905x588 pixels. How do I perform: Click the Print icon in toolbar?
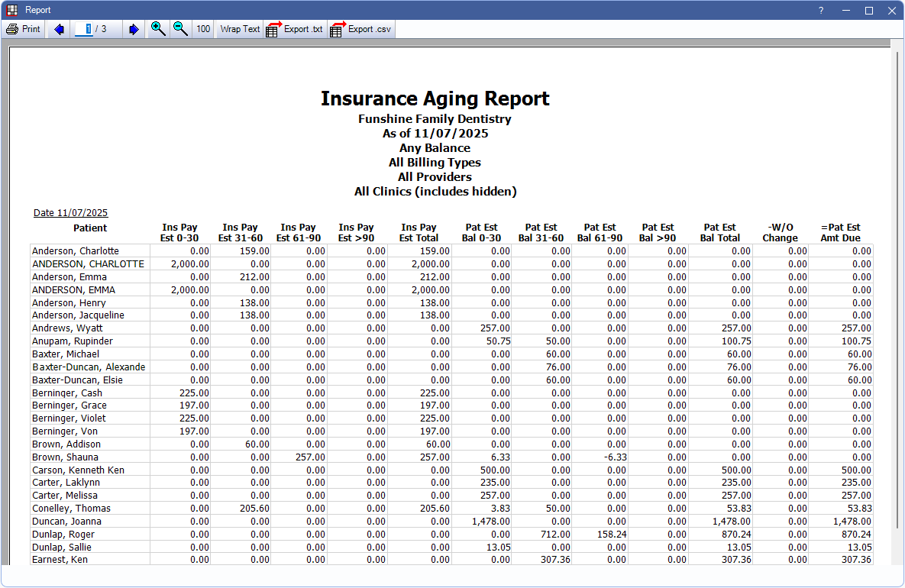pyautogui.click(x=12, y=29)
